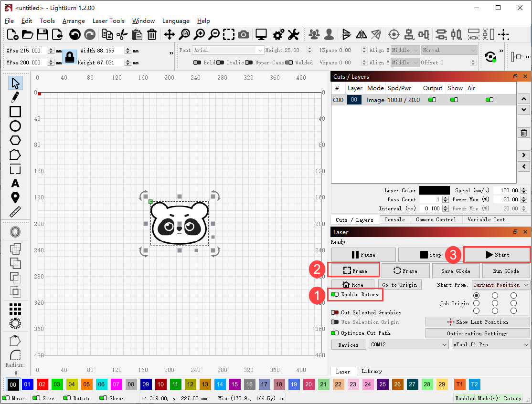The image size is (532, 404).
Task: Delete the layer with the Cuts panel trash icon
Action: tap(524, 133)
